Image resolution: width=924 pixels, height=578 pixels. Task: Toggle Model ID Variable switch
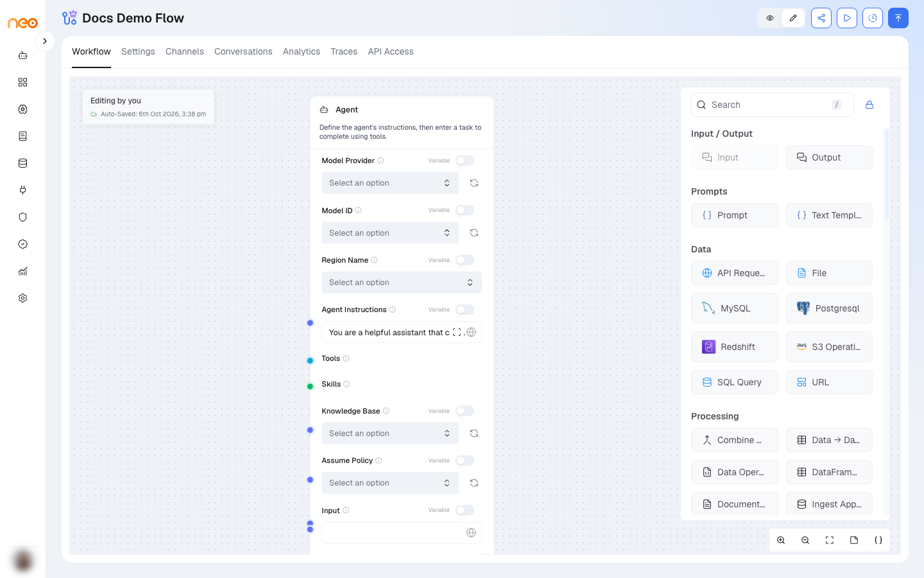(465, 210)
